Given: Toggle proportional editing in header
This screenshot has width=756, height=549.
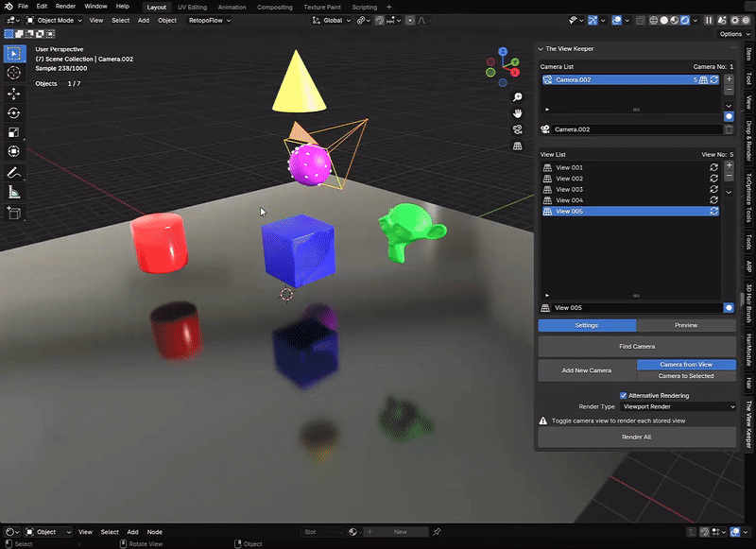Looking at the screenshot, I should (410, 20).
